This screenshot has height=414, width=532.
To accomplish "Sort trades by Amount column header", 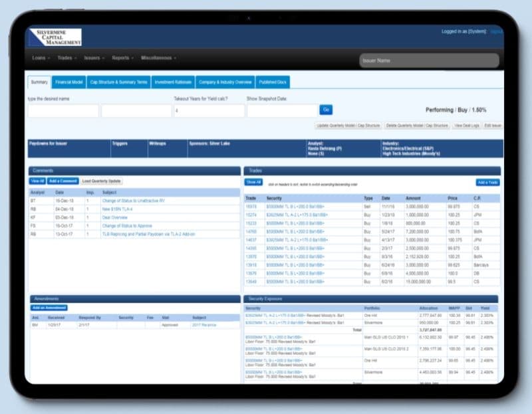I will (x=414, y=198).
